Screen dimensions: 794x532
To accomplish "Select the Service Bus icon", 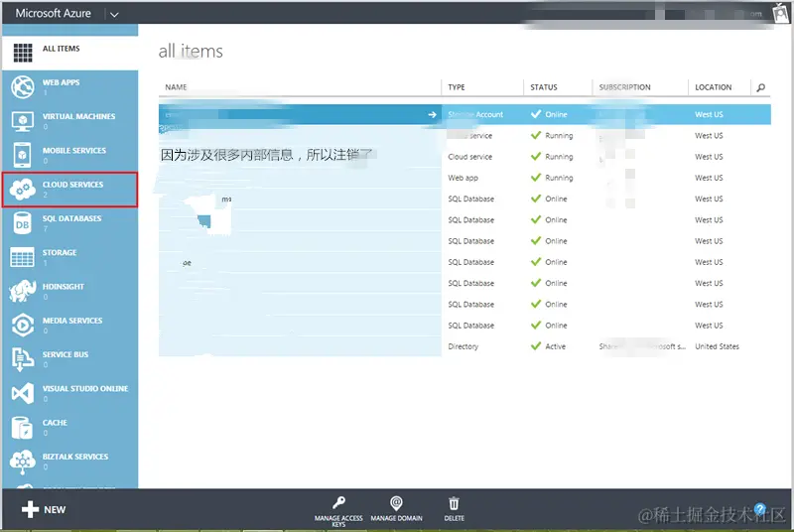I will (23, 359).
